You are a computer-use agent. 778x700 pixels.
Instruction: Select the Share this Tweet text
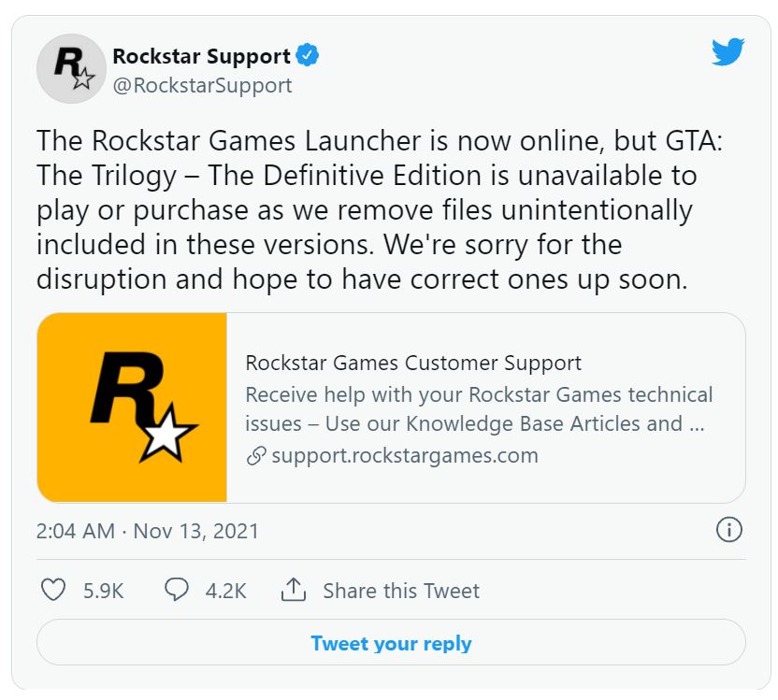(x=401, y=591)
